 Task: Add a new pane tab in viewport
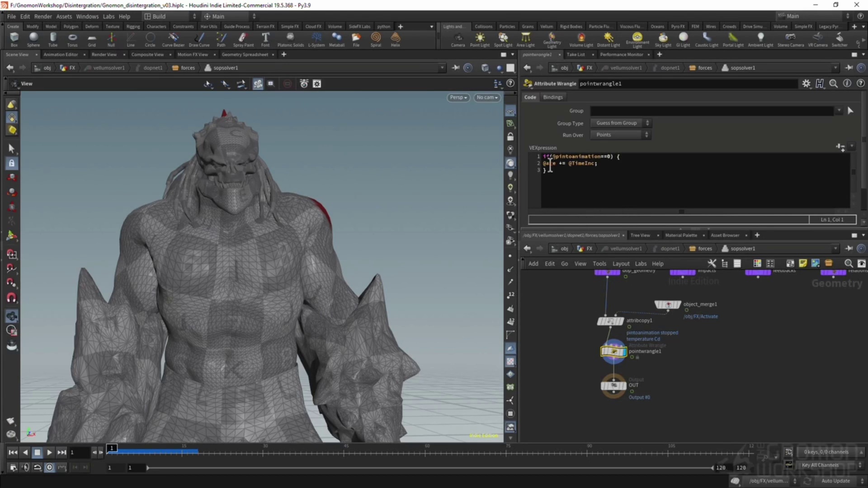[x=284, y=55]
